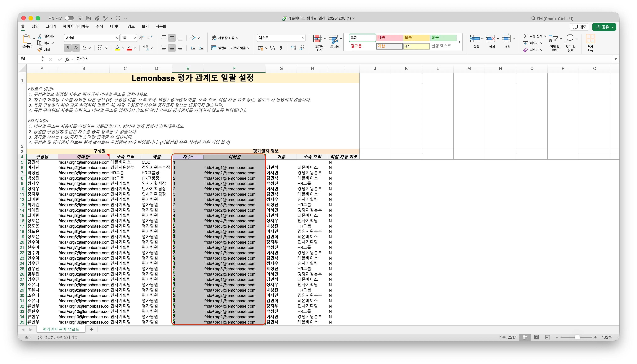
Task: Open the font size 10 dropdown
Action: (135, 38)
